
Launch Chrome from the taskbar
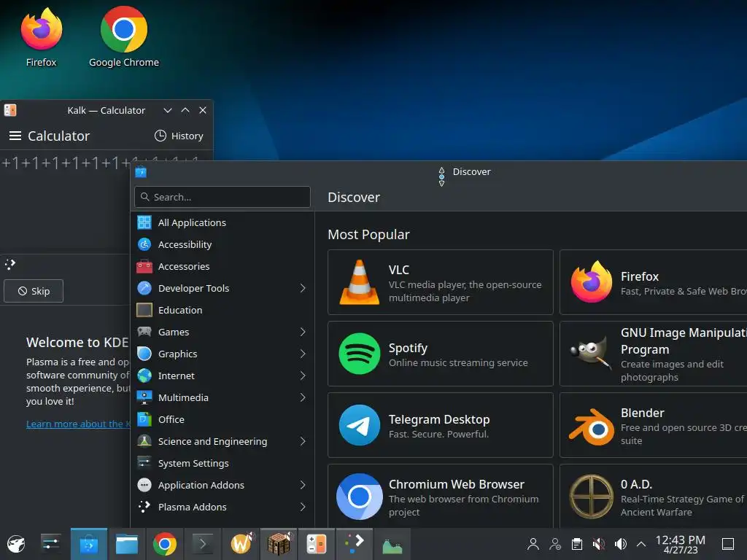click(x=164, y=544)
